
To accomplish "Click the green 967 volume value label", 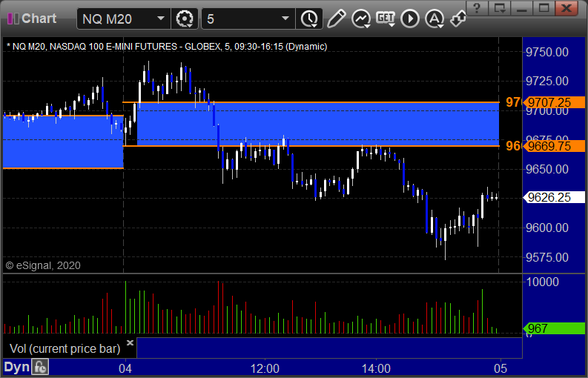I will pyautogui.click(x=554, y=328).
